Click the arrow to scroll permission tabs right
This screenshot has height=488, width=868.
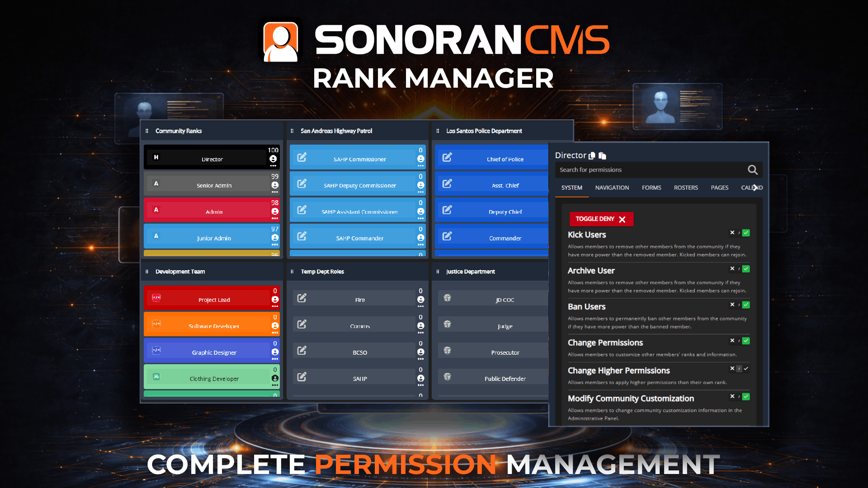[755, 188]
